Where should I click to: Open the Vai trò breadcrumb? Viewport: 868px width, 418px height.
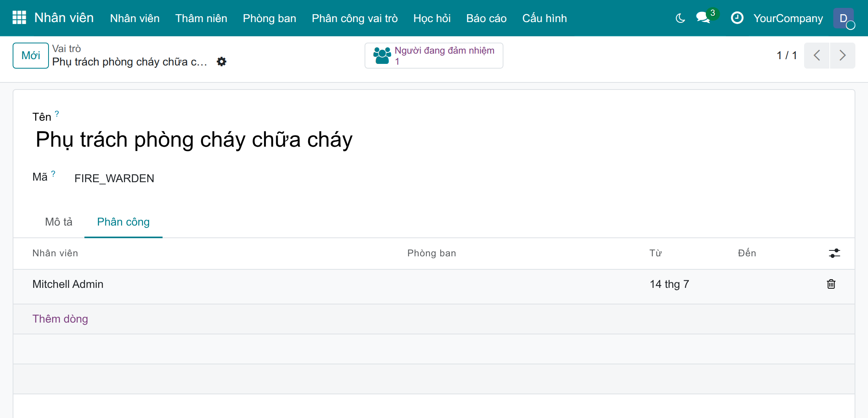click(66, 49)
